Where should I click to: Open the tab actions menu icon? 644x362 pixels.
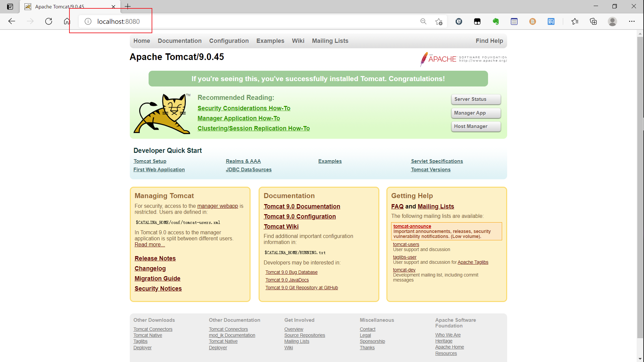10,6
